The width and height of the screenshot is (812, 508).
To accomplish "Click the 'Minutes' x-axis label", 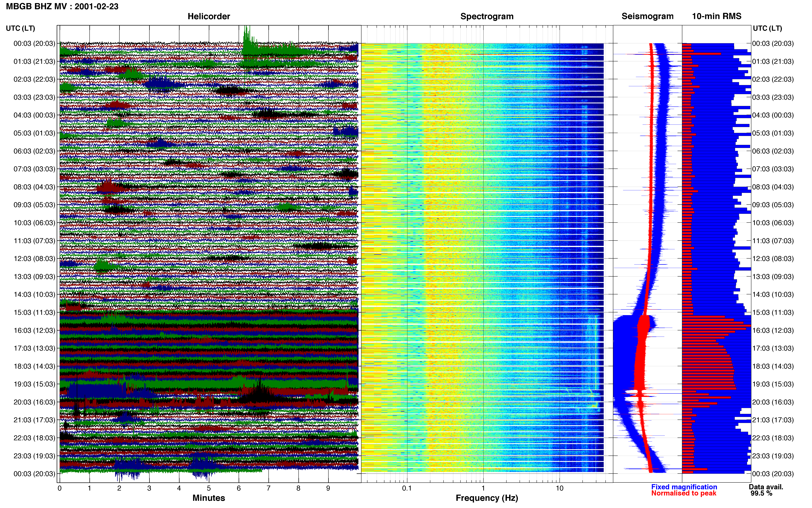I will [x=208, y=498].
